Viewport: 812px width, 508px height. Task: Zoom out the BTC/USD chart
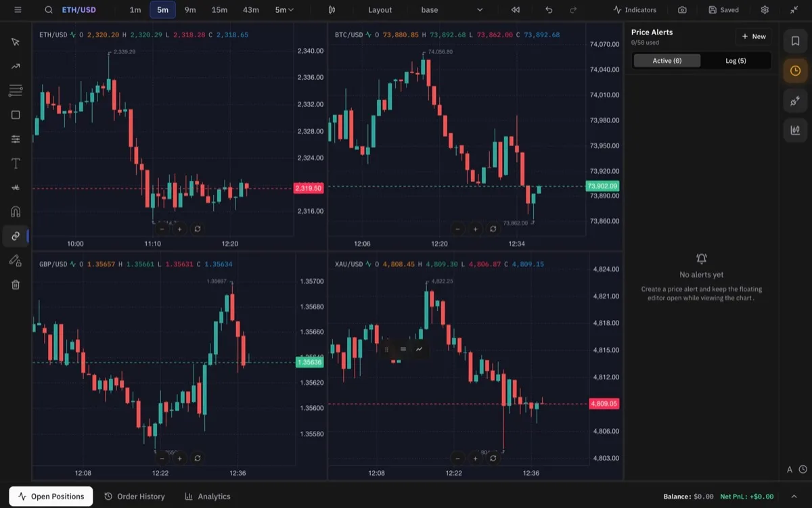coord(457,229)
